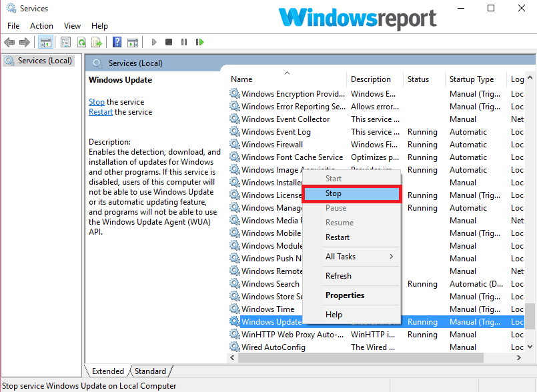Click the Pause Service toolbar icon
537x392 pixels.
[x=184, y=42]
